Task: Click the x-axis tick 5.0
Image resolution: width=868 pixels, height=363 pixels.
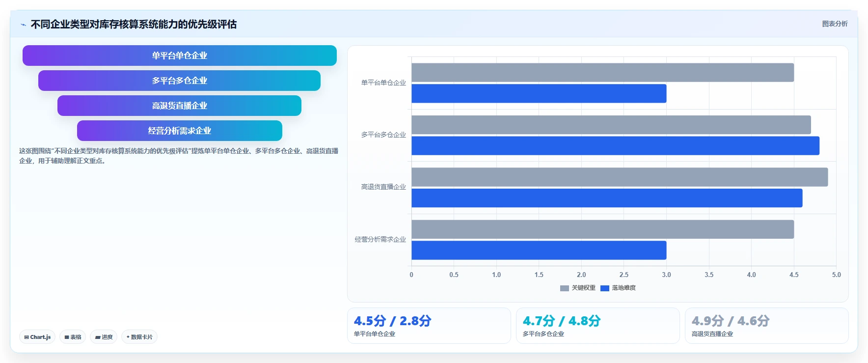Action: pos(836,275)
